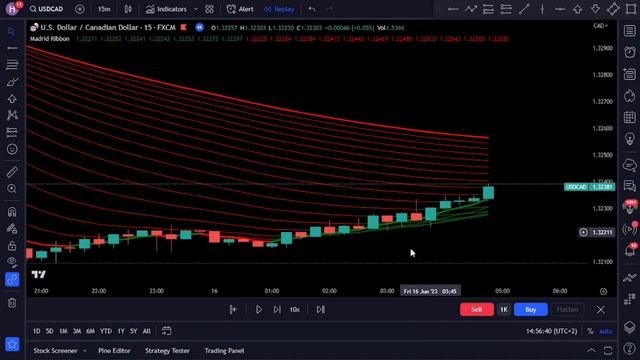Select the trend line tool

point(12,48)
